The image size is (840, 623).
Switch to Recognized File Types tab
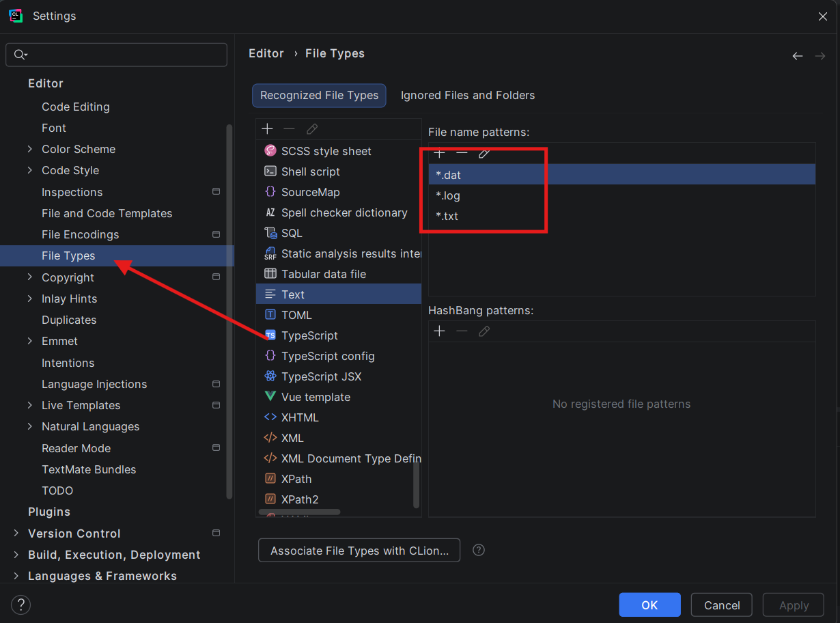coord(319,96)
